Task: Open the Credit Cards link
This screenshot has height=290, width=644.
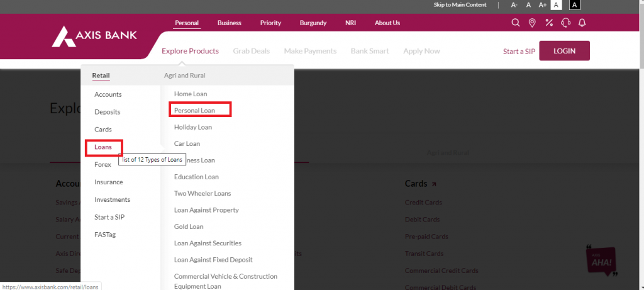Action: click(423, 203)
